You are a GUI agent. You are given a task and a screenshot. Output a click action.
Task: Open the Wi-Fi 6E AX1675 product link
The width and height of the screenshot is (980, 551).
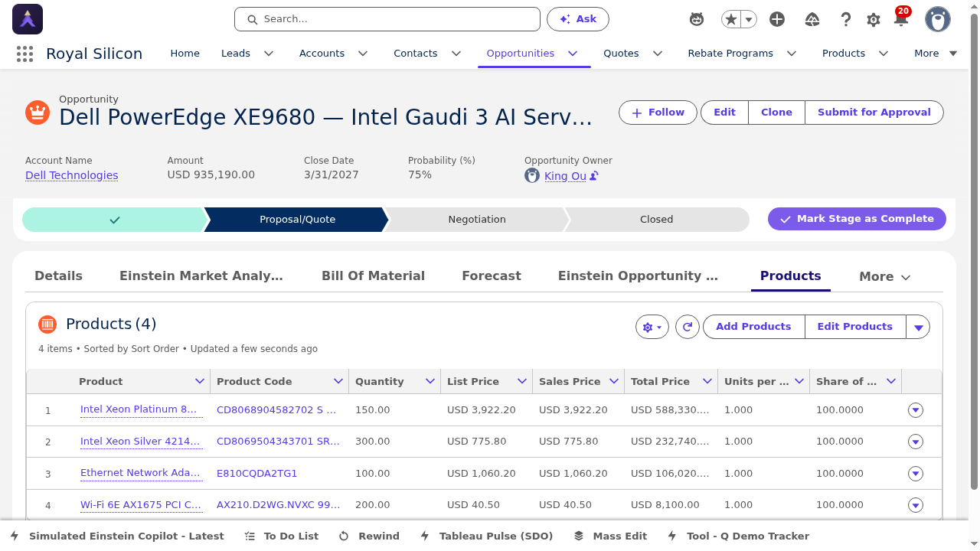pos(141,505)
